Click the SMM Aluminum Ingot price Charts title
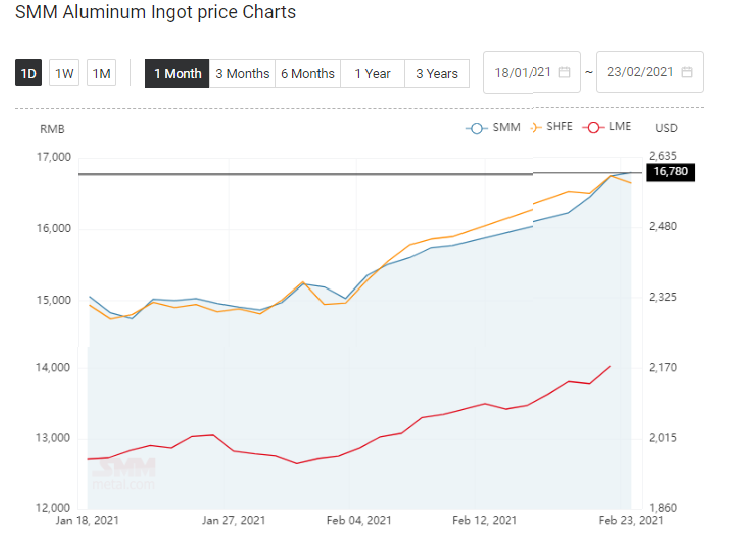This screenshot has height=533, width=737. coord(156,12)
